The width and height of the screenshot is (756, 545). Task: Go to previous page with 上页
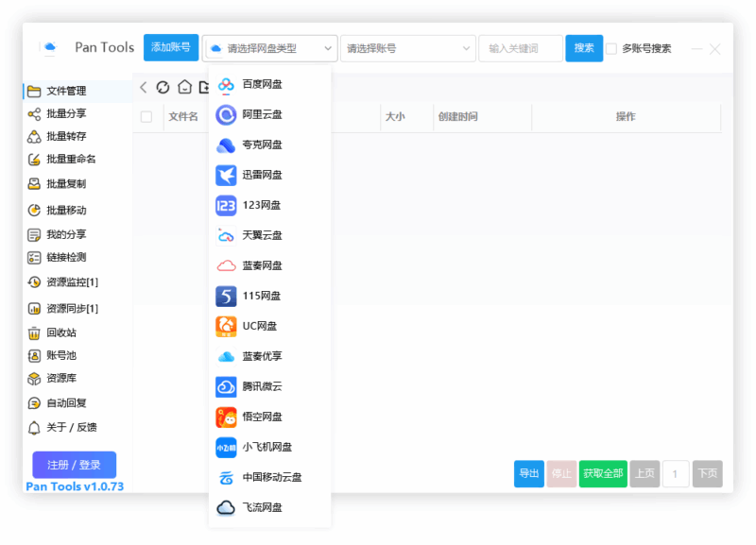[x=644, y=473]
